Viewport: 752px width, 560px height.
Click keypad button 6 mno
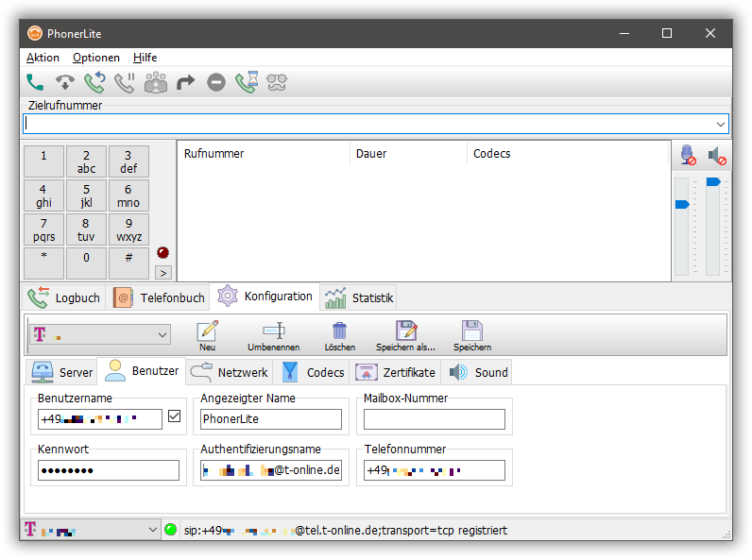click(x=128, y=195)
